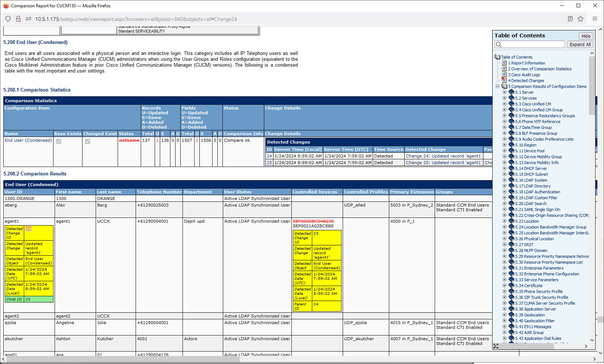
Task: Click the SEP0021A02BC8B8 device entry
Action: point(313,226)
